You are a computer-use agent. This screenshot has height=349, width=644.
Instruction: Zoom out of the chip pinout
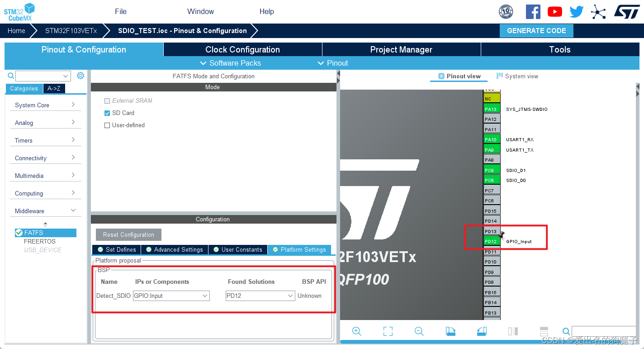(x=419, y=331)
